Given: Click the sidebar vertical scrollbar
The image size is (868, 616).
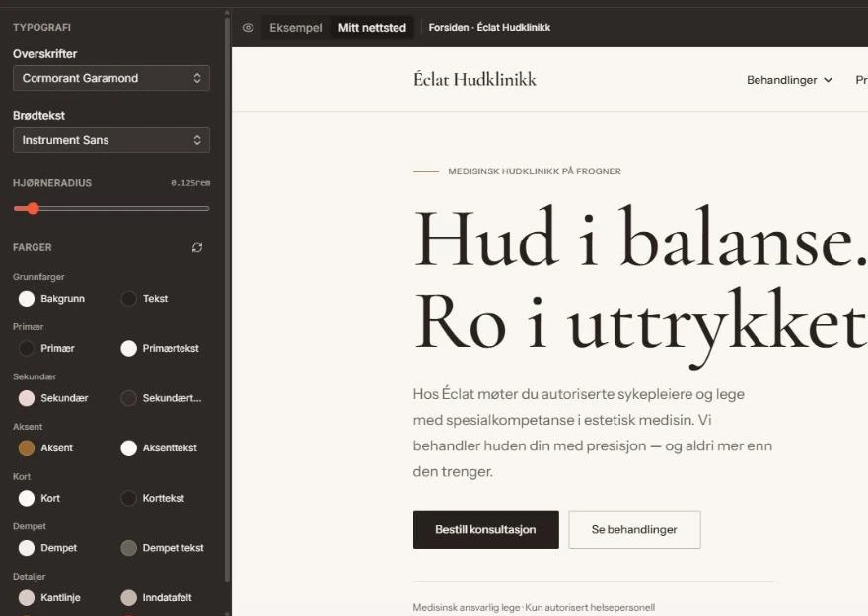Looking at the screenshot, I should [227, 299].
